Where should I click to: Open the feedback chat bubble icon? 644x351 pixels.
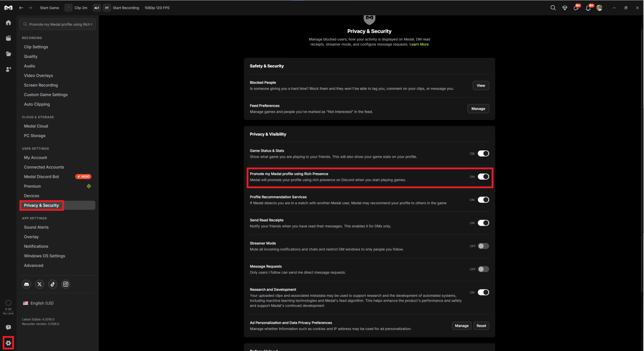click(8, 327)
